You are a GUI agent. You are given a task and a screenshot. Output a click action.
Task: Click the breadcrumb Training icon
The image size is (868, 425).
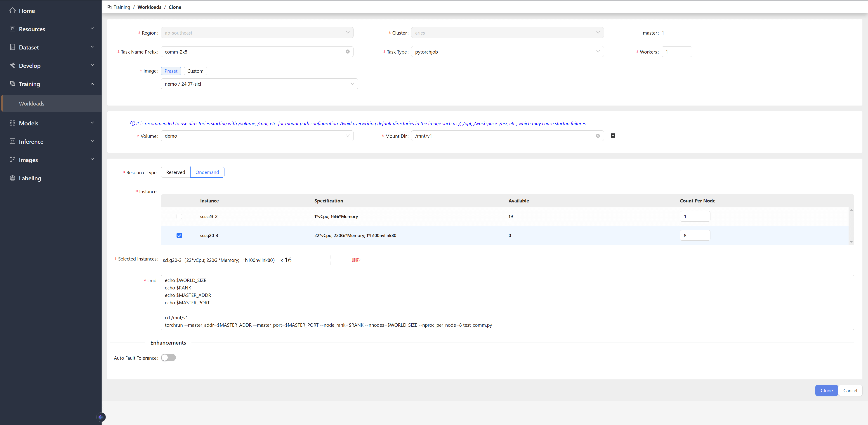109,7
